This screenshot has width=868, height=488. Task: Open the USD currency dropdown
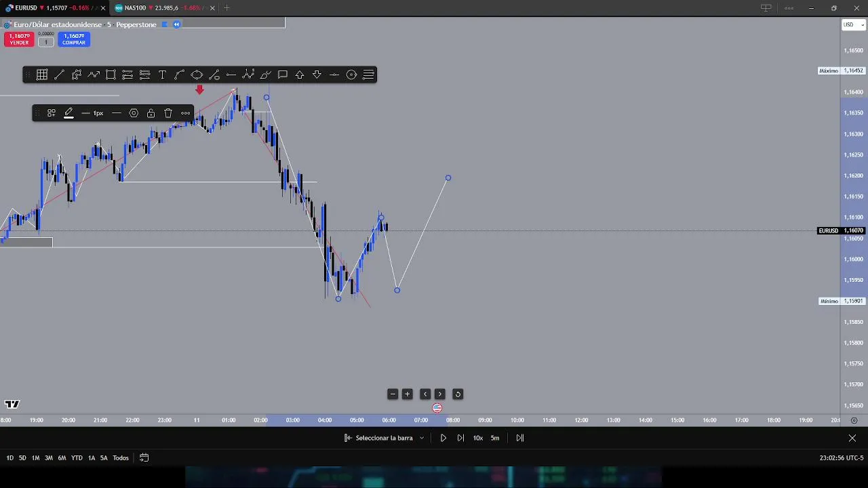[853, 25]
